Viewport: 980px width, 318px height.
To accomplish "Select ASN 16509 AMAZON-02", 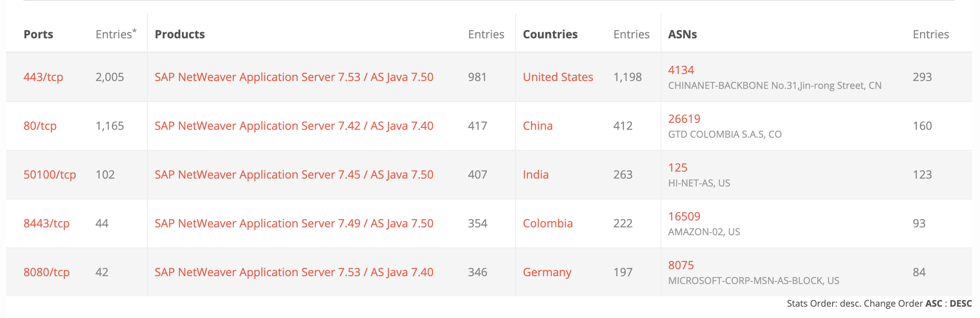I will pos(684,217).
